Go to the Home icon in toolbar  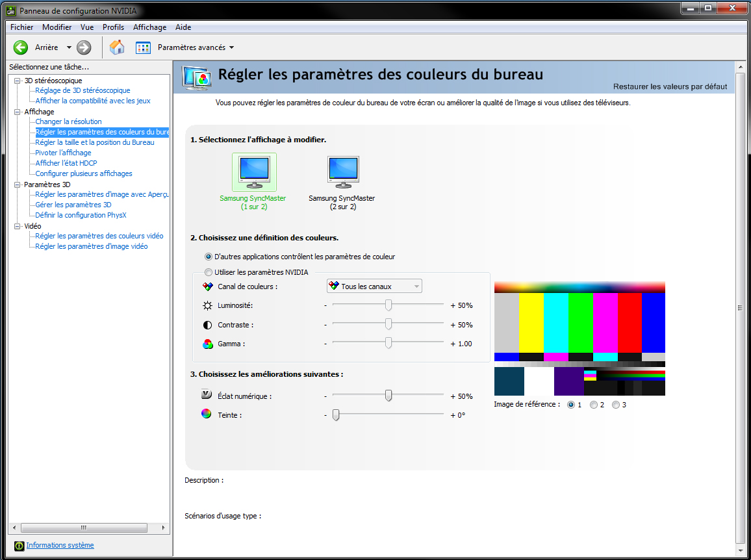117,47
